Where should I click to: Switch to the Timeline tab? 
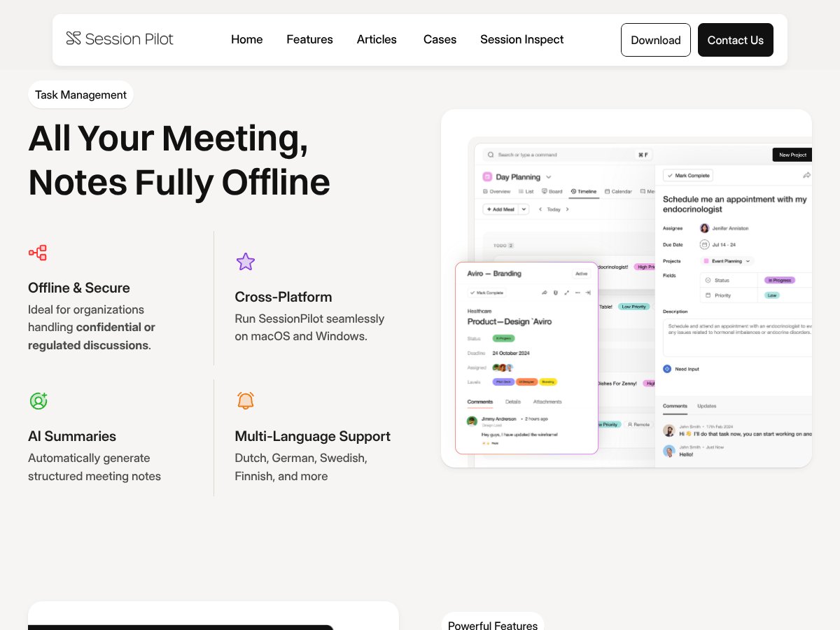pos(584,191)
